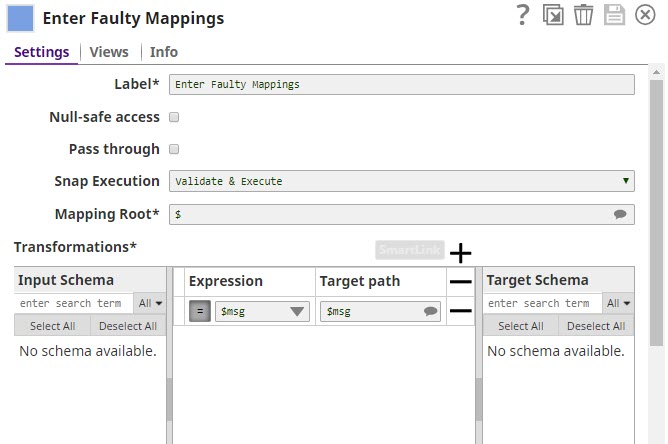668x444 pixels.
Task: Open the help question mark icon
Action: click(522, 15)
